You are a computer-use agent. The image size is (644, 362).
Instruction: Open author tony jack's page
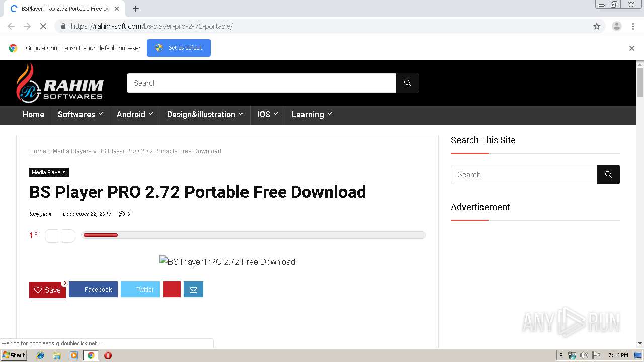(40, 214)
